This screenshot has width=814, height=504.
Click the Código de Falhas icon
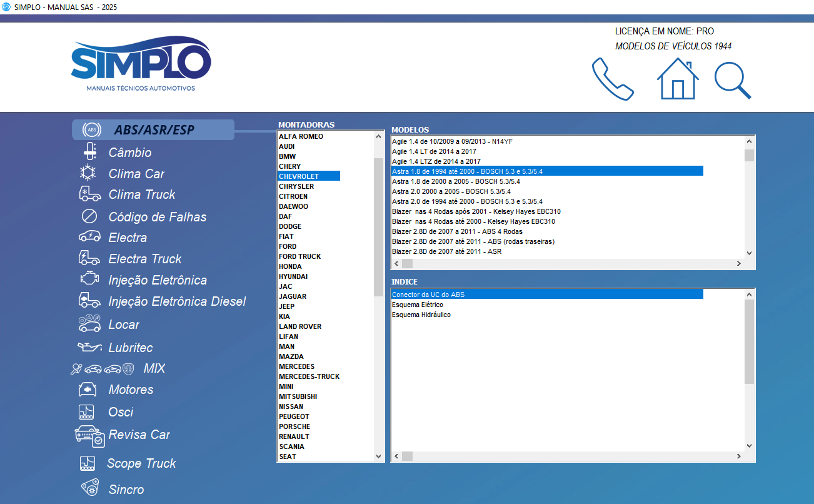[x=89, y=216]
